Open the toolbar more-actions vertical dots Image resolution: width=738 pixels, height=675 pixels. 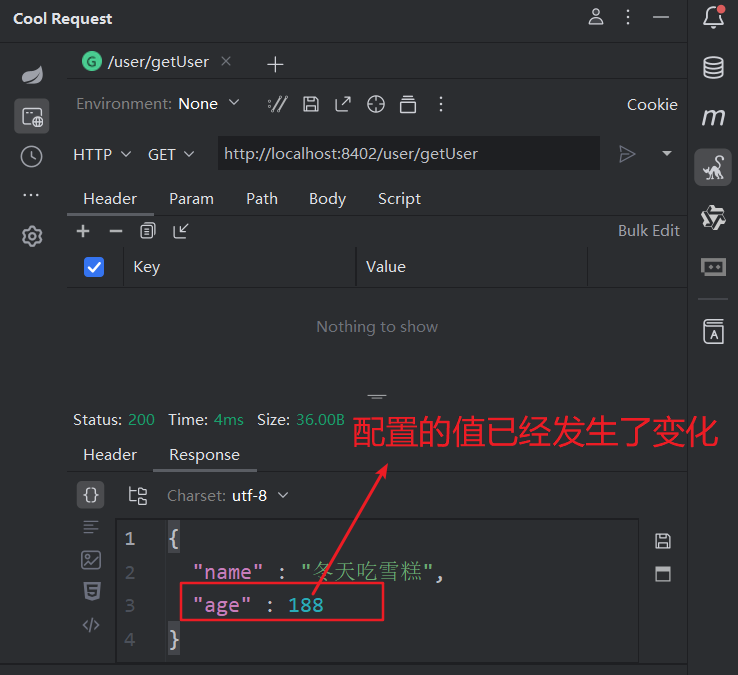[x=441, y=104]
